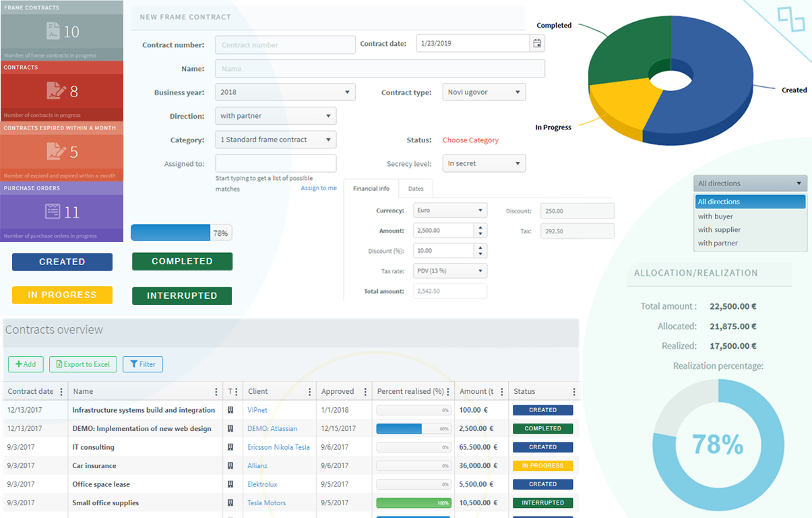Screen dimensions: 812x518
Task: Expand the Category dropdown
Action: pyautogui.click(x=276, y=140)
